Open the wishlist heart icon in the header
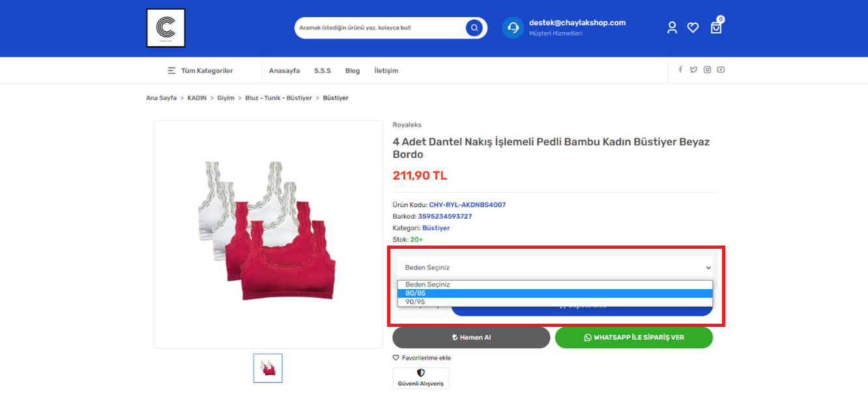 [x=693, y=27]
